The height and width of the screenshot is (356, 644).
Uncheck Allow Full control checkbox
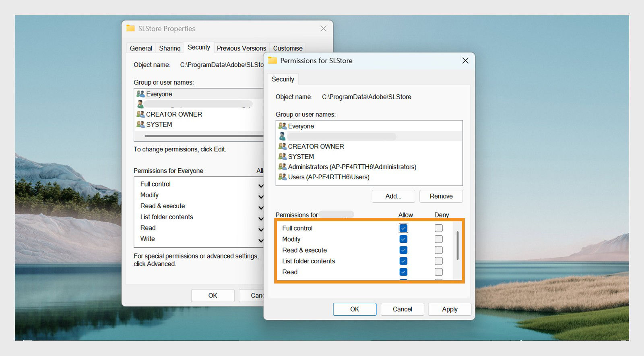pos(403,228)
